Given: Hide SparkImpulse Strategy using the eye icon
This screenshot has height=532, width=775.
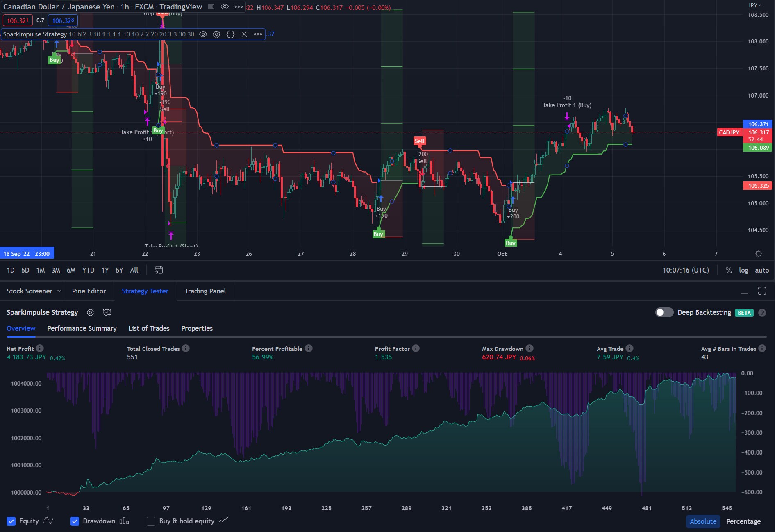Looking at the screenshot, I should point(202,34).
